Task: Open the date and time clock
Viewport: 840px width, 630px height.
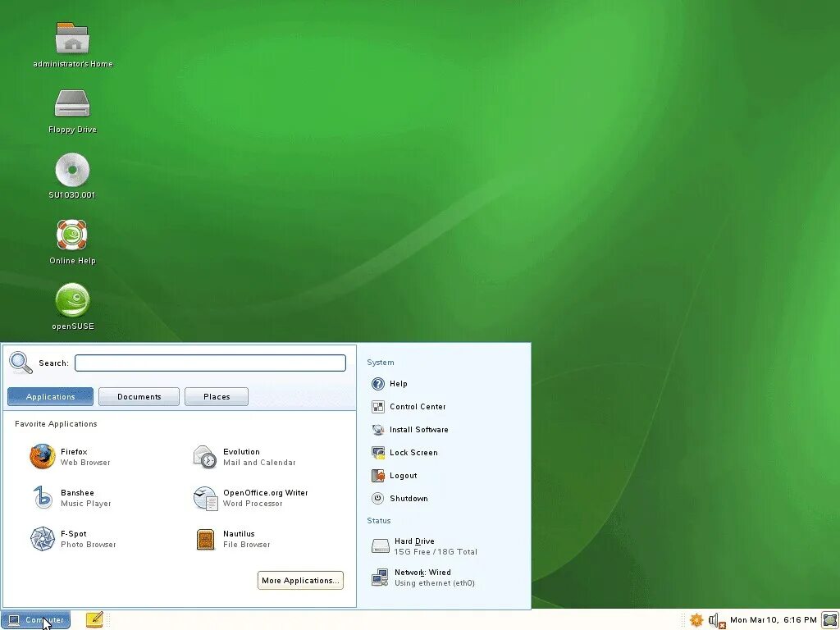Action: [x=773, y=620]
